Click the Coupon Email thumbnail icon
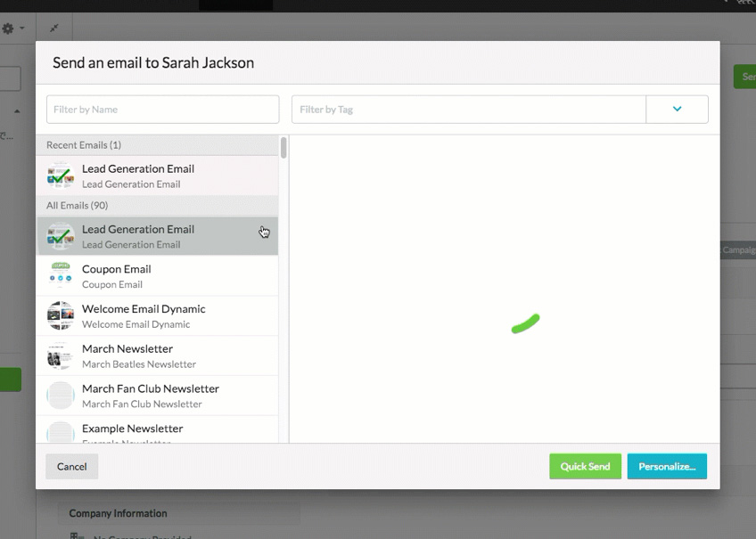The image size is (756, 539). (61, 276)
